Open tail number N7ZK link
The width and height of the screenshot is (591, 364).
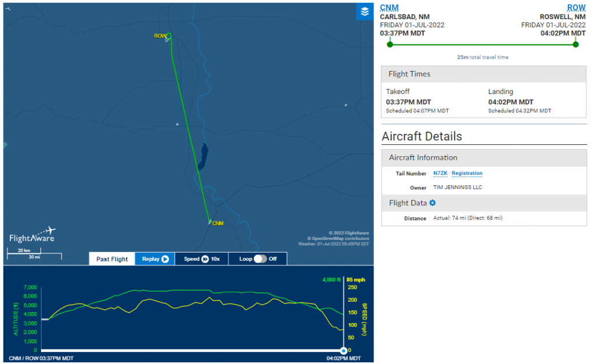[x=441, y=173]
